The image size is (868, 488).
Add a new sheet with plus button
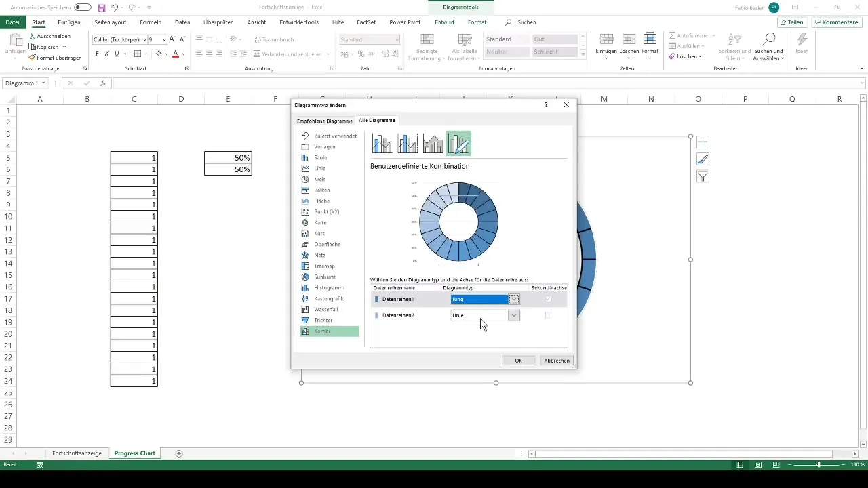pos(179,453)
